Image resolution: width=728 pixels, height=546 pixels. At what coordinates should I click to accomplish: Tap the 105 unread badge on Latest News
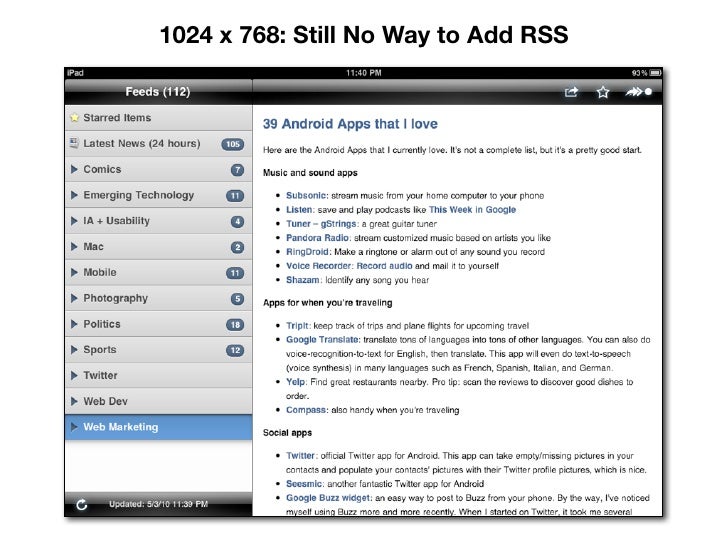[233, 144]
